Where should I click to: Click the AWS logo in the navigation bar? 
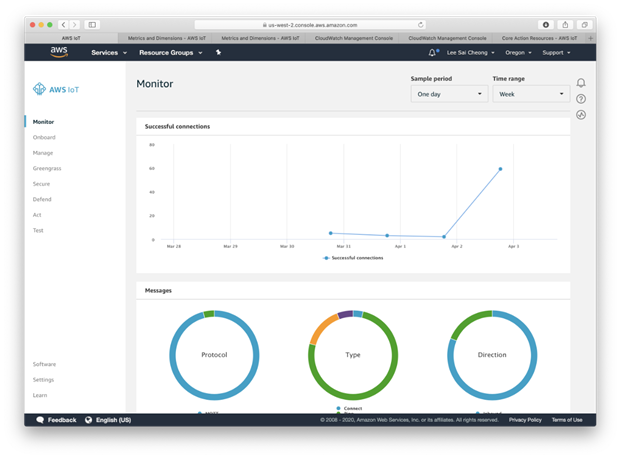pyautogui.click(x=59, y=52)
